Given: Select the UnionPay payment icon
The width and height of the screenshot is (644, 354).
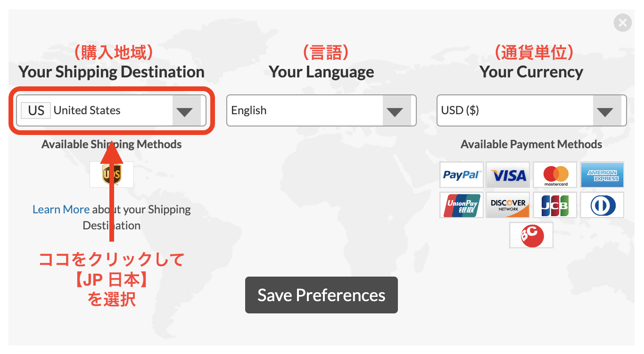Looking at the screenshot, I should point(462,205).
